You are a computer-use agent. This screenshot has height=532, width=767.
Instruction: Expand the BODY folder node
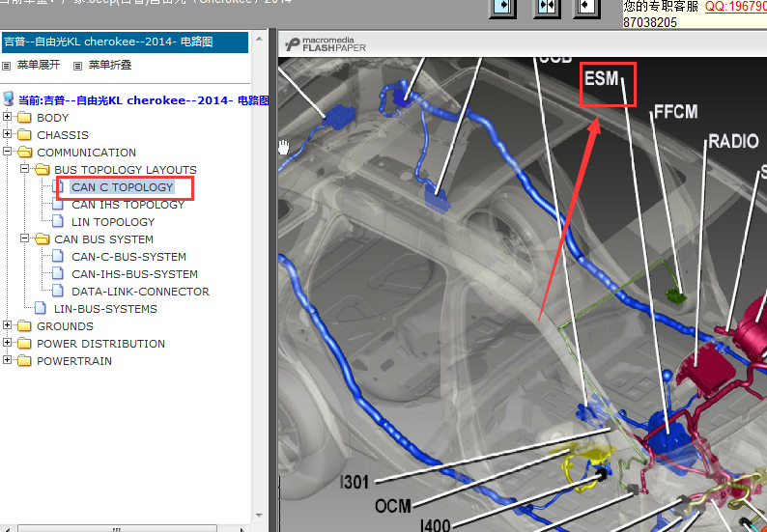click(7, 117)
